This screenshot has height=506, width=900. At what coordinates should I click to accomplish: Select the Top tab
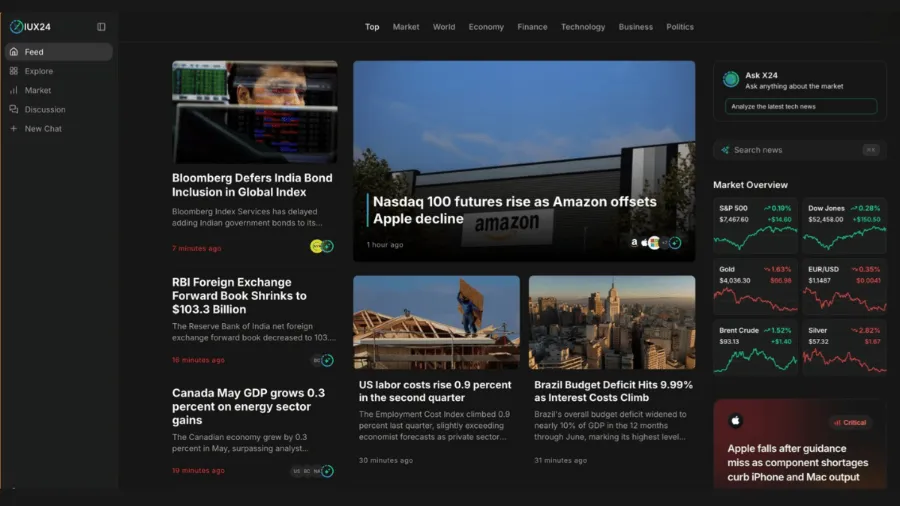coord(372,27)
